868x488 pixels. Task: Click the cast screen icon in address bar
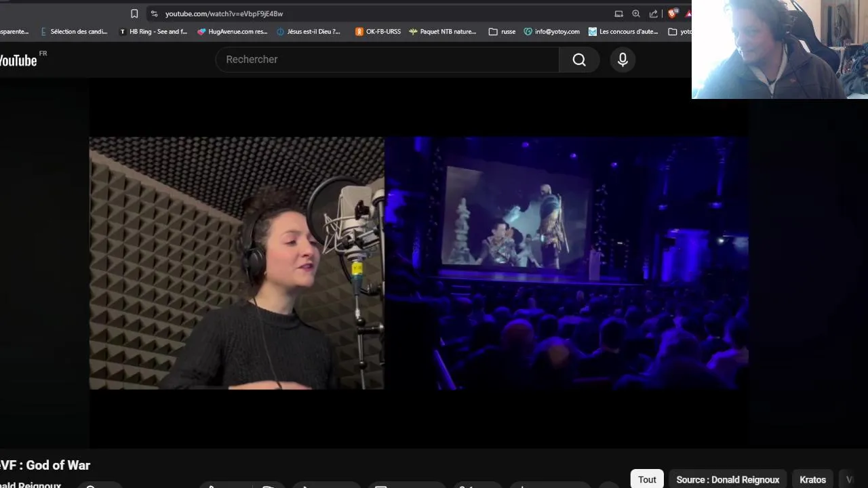[x=618, y=14]
